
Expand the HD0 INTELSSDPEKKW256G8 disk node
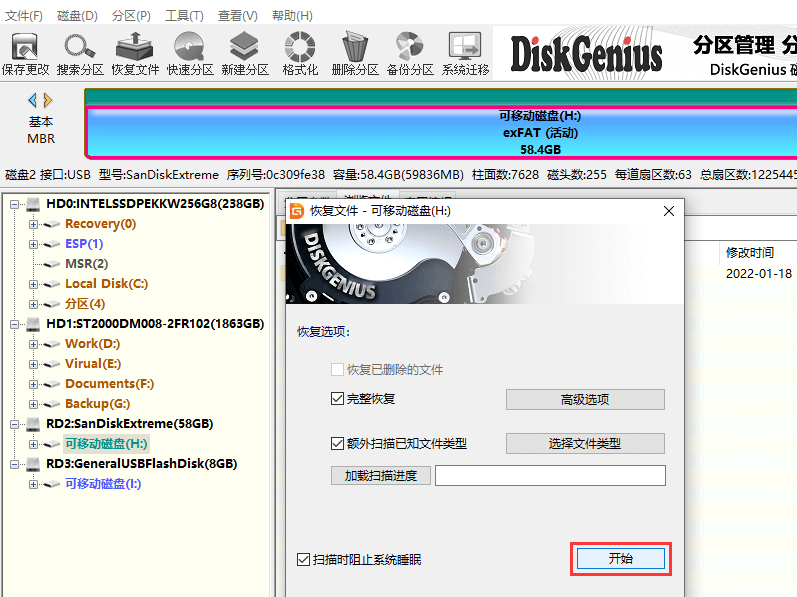click(16, 204)
